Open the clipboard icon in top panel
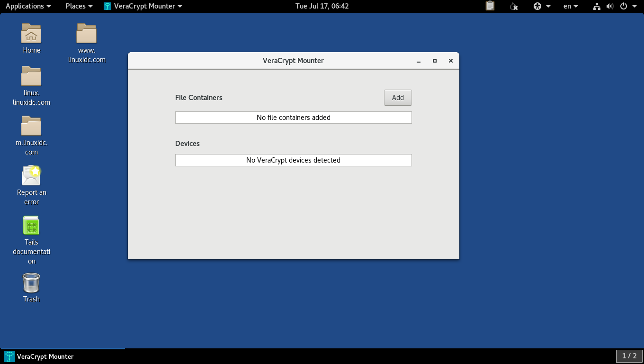 490,6
